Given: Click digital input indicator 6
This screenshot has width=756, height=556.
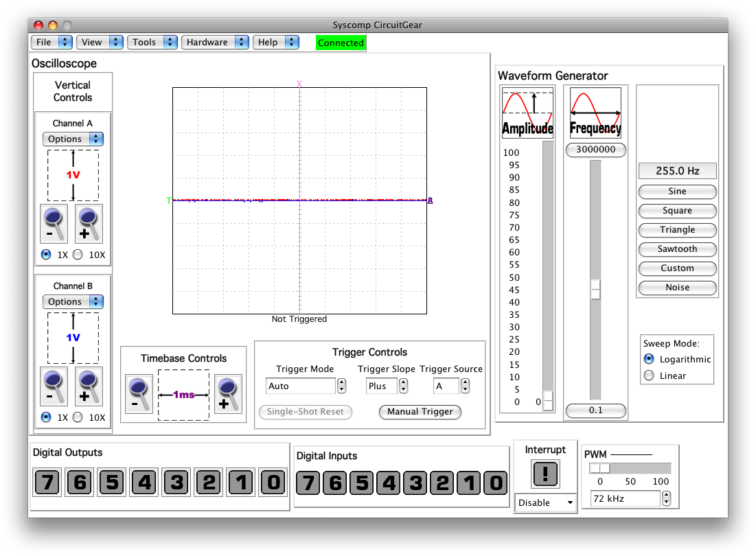Looking at the screenshot, I should pos(335,483).
